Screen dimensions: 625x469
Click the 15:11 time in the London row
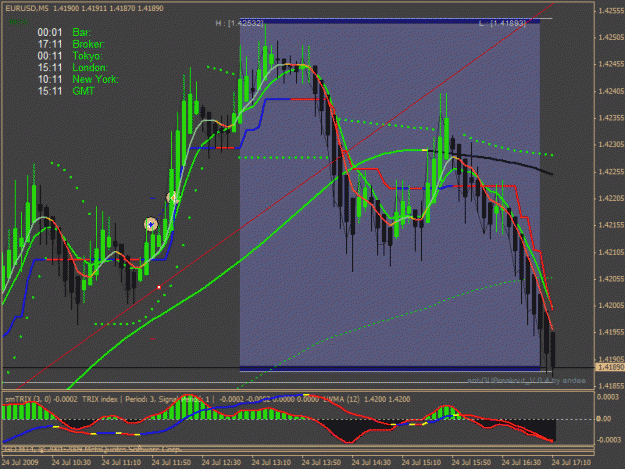(x=50, y=68)
